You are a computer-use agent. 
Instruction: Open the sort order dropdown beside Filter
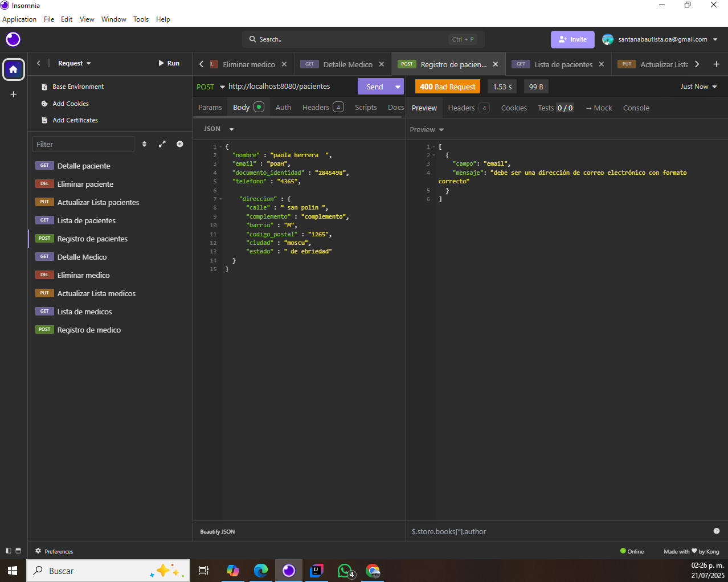(144, 144)
